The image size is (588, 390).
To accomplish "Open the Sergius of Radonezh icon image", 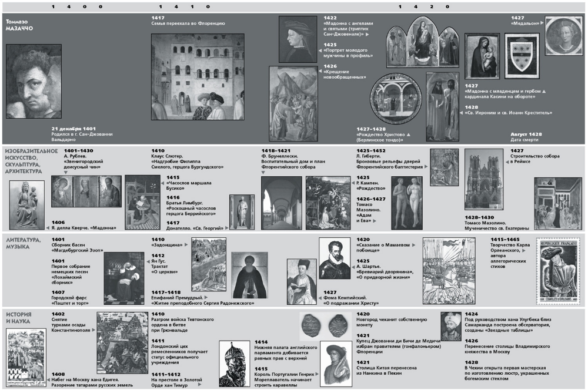I will [249, 274].
